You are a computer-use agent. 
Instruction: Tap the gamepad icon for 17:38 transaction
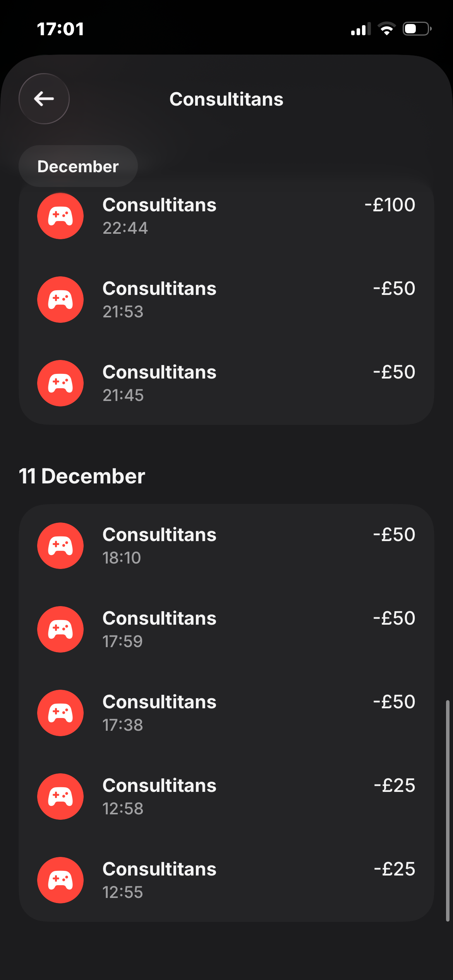60,713
